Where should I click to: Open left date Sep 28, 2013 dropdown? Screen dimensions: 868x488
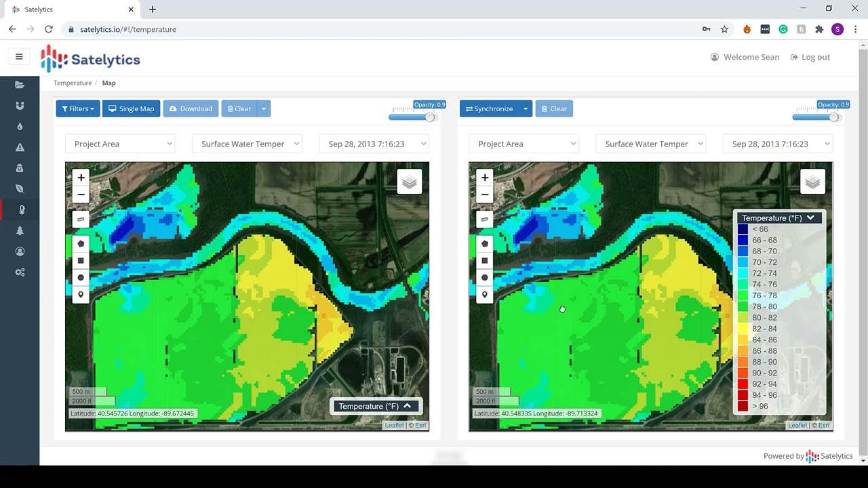coord(374,144)
